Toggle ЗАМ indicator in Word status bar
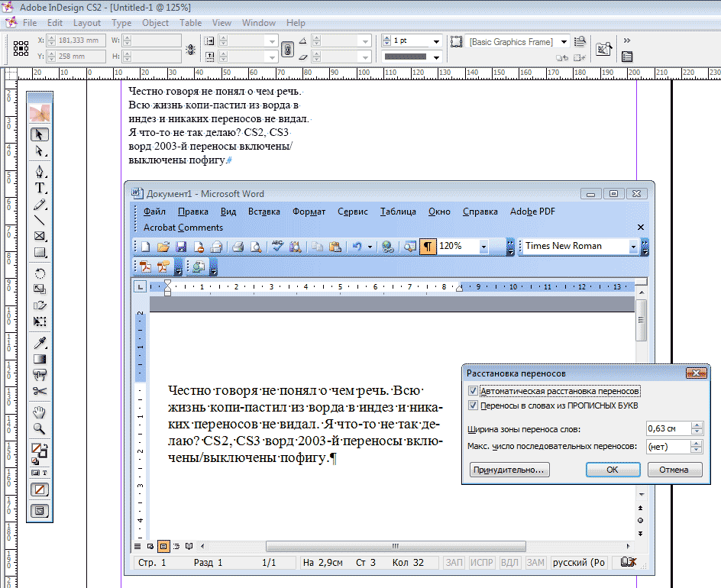This screenshot has width=721, height=588. click(535, 562)
